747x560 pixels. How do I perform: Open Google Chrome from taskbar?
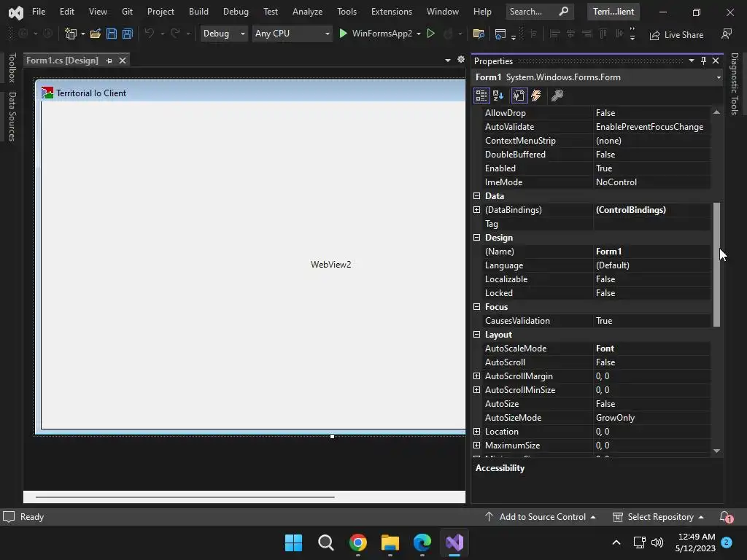(x=357, y=542)
